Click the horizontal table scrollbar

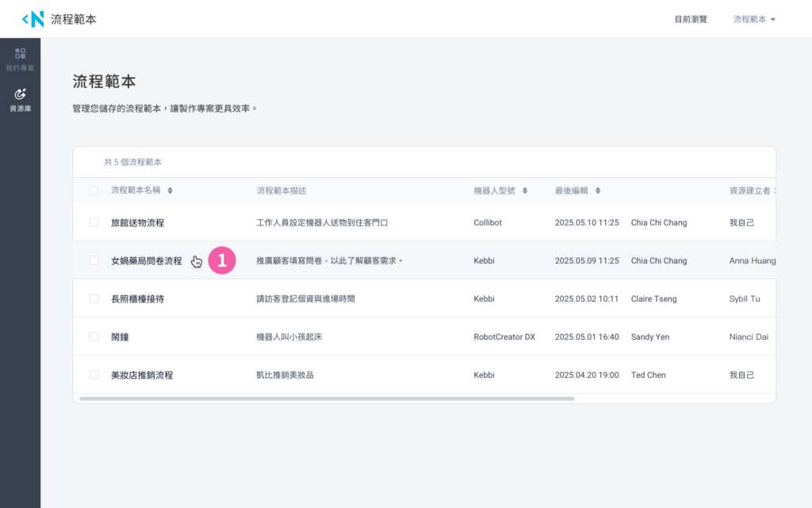point(327,398)
